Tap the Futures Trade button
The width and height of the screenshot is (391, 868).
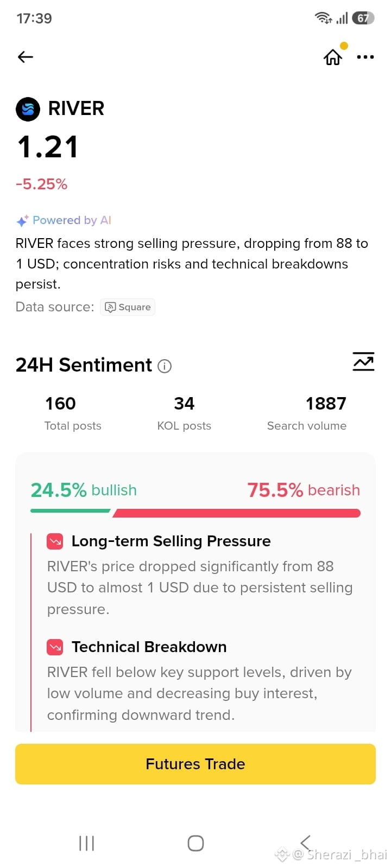[195, 764]
